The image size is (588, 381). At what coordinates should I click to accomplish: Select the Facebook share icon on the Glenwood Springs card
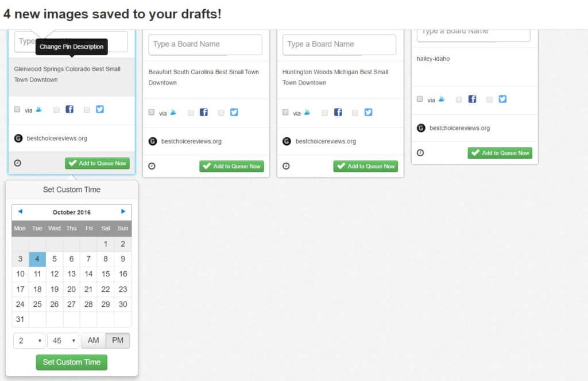(x=69, y=109)
